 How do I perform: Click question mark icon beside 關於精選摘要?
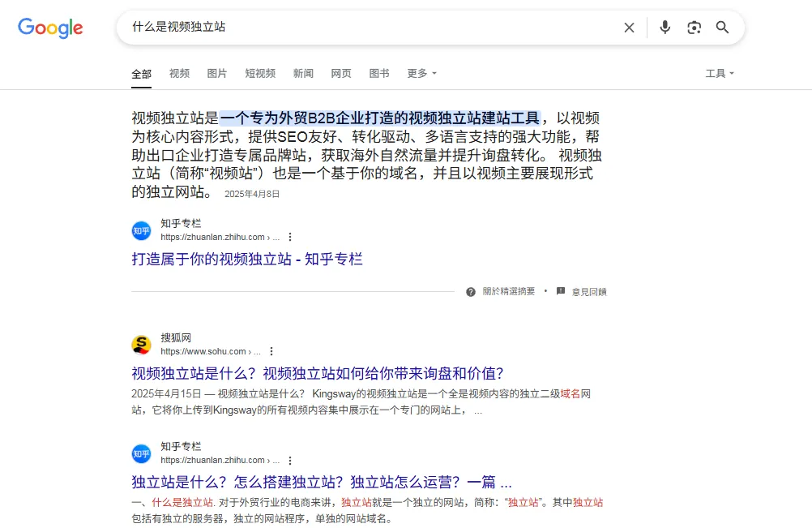pos(471,292)
